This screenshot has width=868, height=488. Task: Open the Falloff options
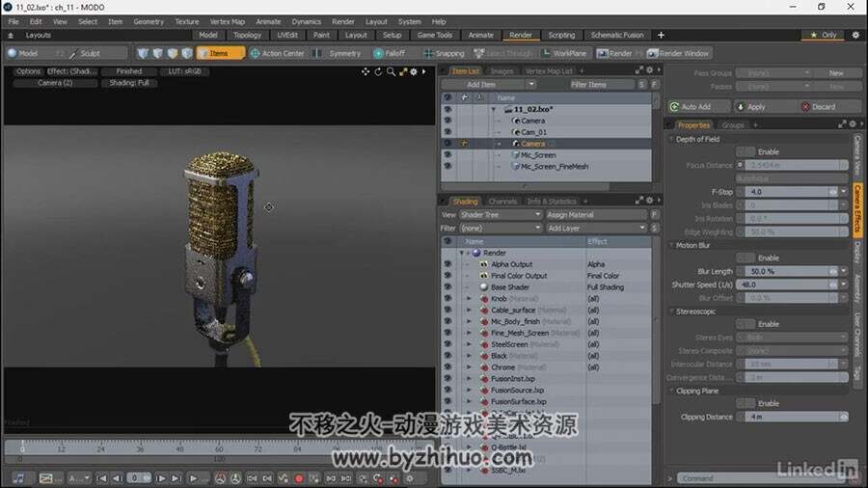390,53
